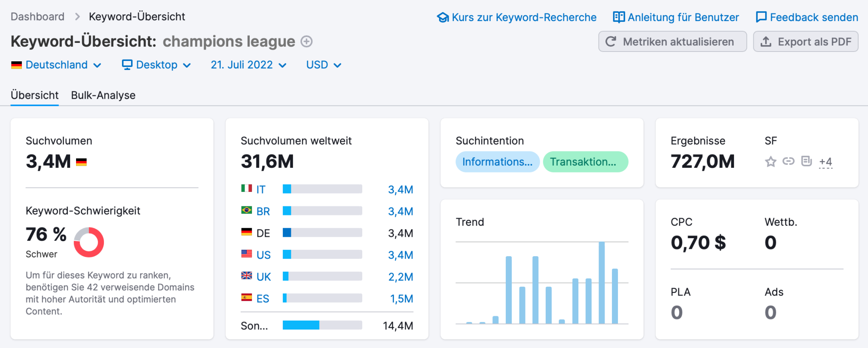This screenshot has height=348, width=868.
Task: Click the desktop monitor icon
Action: coord(127,65)
